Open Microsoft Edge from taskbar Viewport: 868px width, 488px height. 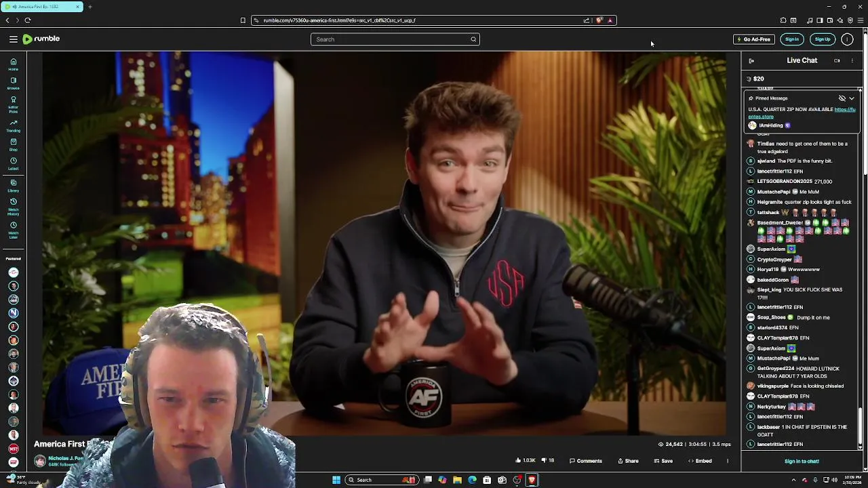(x=472, y=480)
